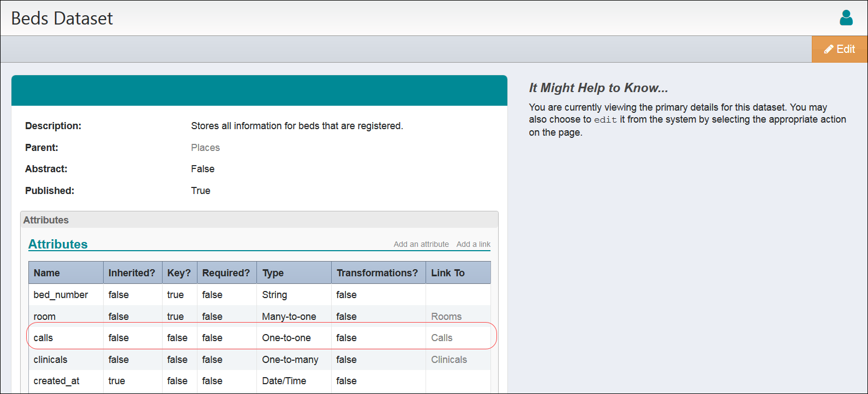This screenshot has height=394, width=868.
Task: Select the created_at attribute name
Action: click(x=56, y=381)
